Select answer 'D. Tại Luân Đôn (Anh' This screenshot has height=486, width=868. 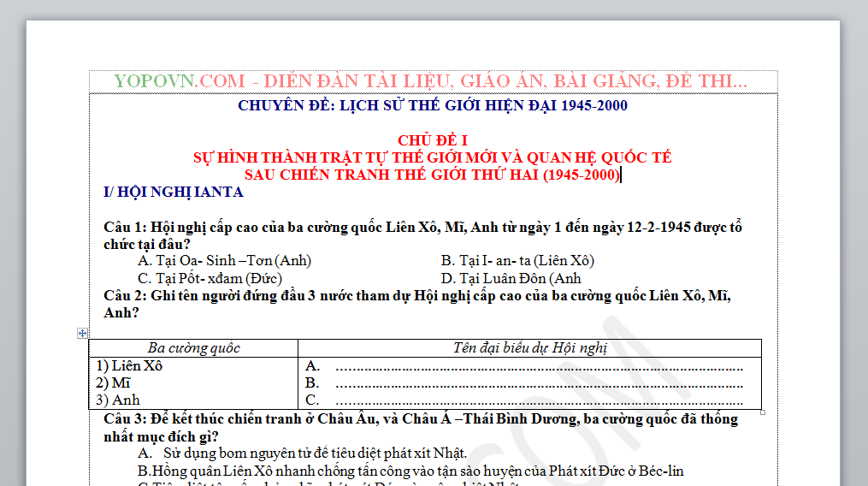pyautogui.click(x=511, y=278)
